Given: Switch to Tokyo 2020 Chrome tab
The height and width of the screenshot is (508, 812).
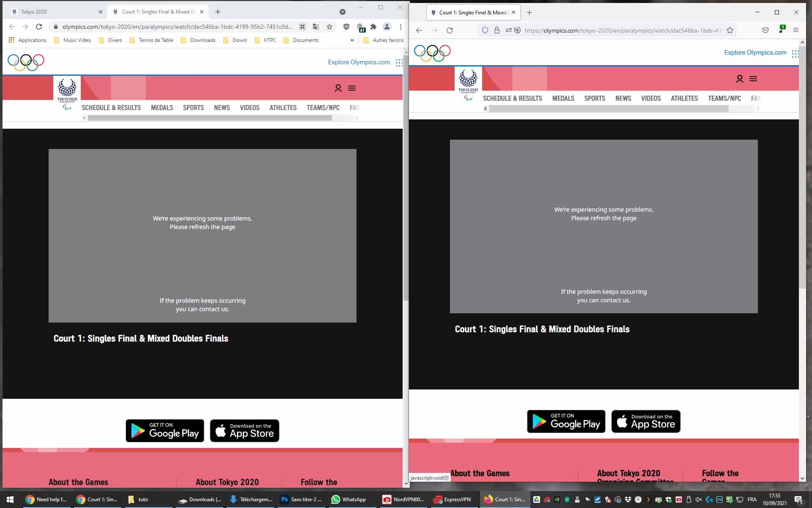Looking at the screenshot, I should coord(55,12).
